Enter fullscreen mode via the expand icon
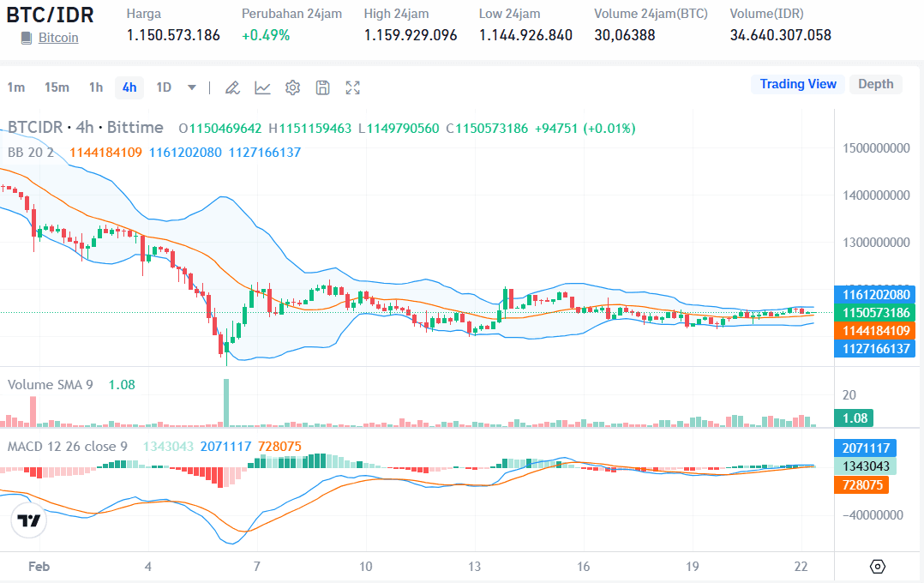The image size is (924, 583). (352, 87)
